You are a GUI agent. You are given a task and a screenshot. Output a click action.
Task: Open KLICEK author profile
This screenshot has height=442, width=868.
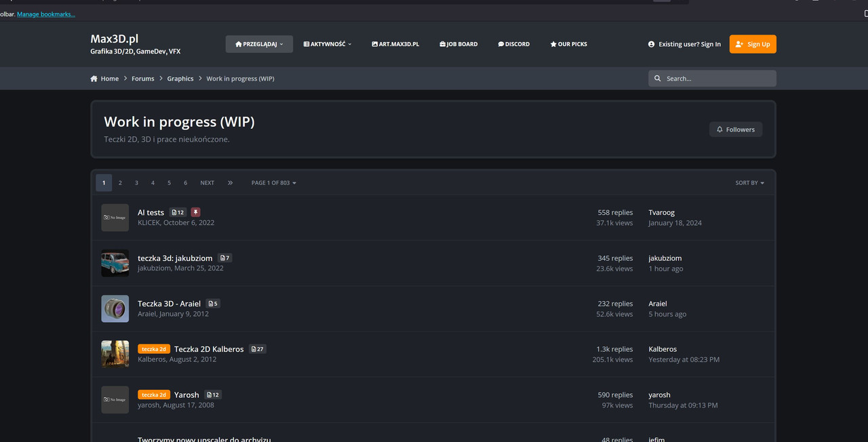pyautogui.click(x=149, y=223)
